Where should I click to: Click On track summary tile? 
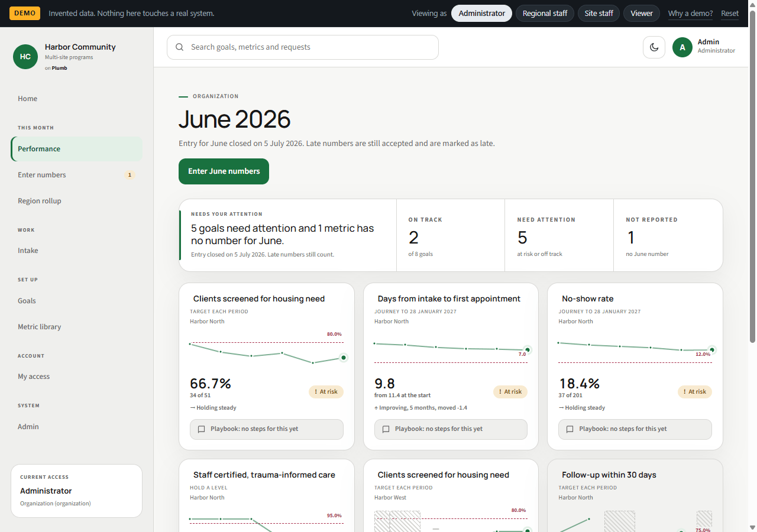coord(451,235)
